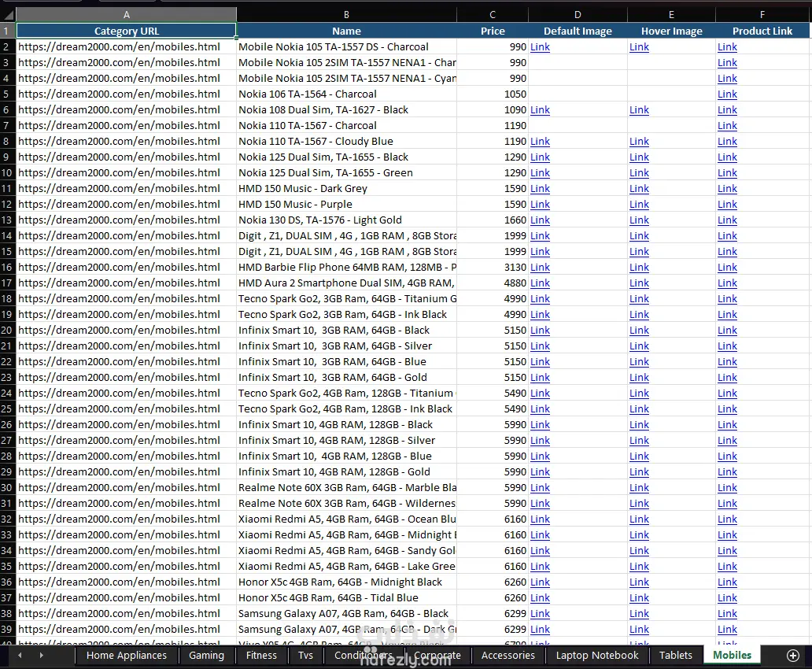Image resolution: width=812 pixels, height=669 pixels.
Task: Select column D header
Action: tap(578, 14)
